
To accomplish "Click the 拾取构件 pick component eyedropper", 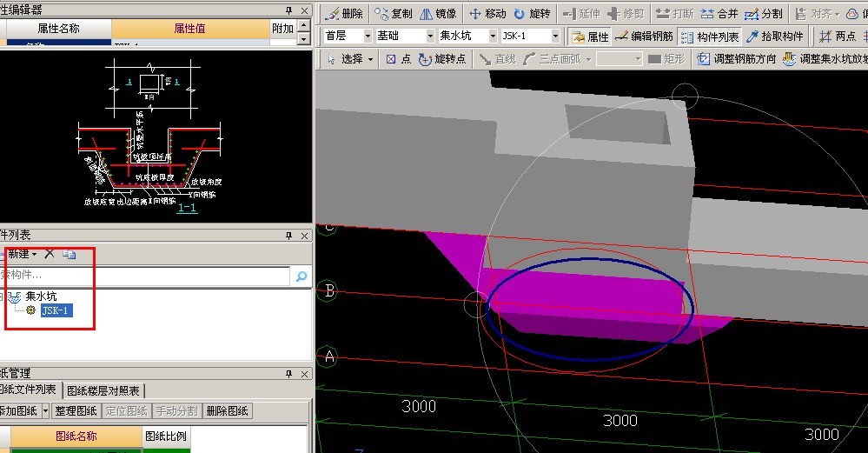I will pyautogui.click(x=775, y=37).
